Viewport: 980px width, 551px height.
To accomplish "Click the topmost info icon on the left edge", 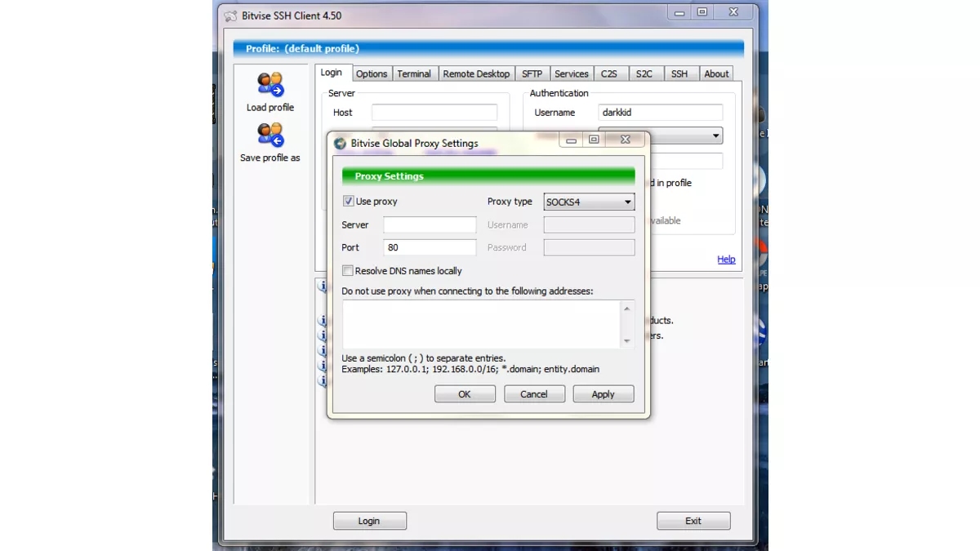I will (322, 286).
